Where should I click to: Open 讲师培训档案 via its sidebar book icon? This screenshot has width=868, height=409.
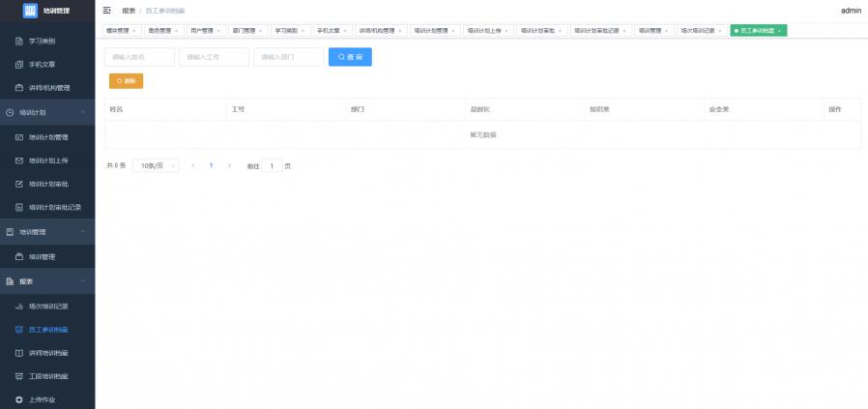click(18, 353)
